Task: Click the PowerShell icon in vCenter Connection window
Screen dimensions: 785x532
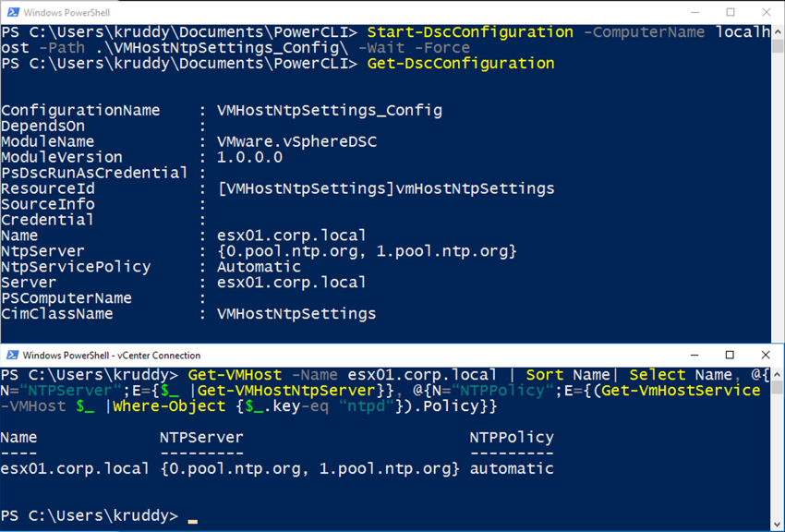Action: (13, 356)
